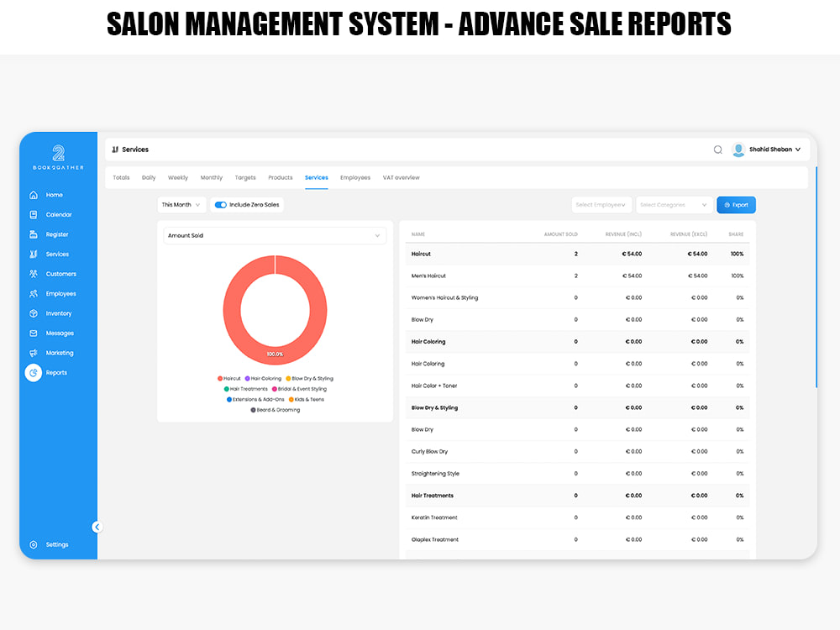This screenshot has width=840, height=630.
Task: Open the Inventory box icon
Action: point(34,313)
